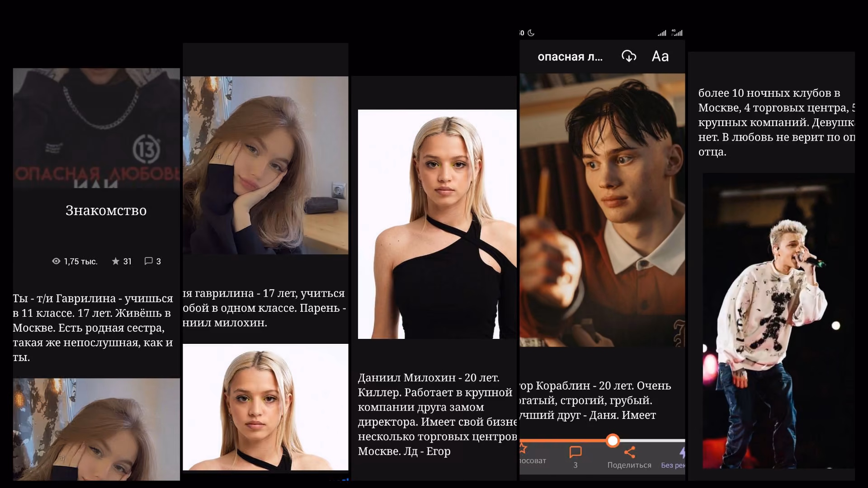Open the selfie photo above "гаврилина - 17 лет"

point(265,165)
